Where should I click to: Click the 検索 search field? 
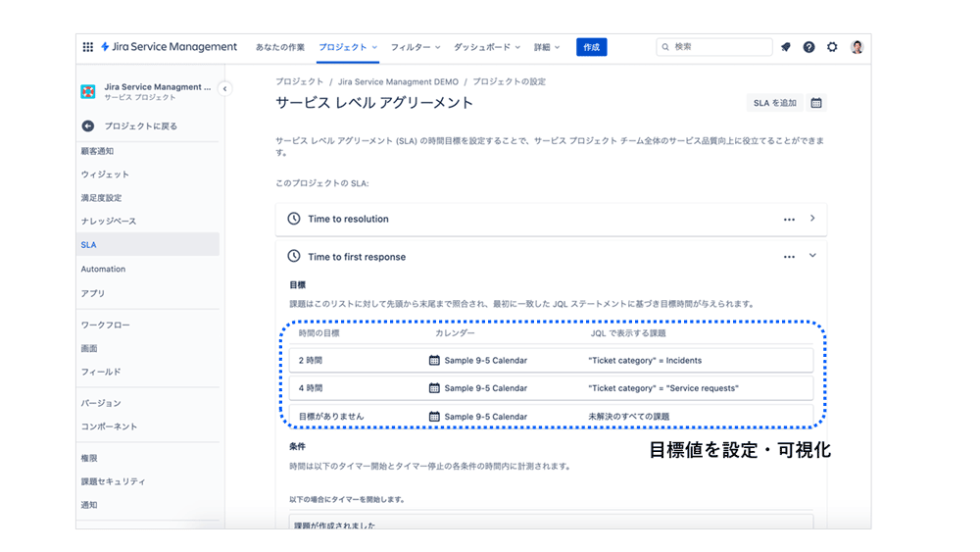coord(713,47)
